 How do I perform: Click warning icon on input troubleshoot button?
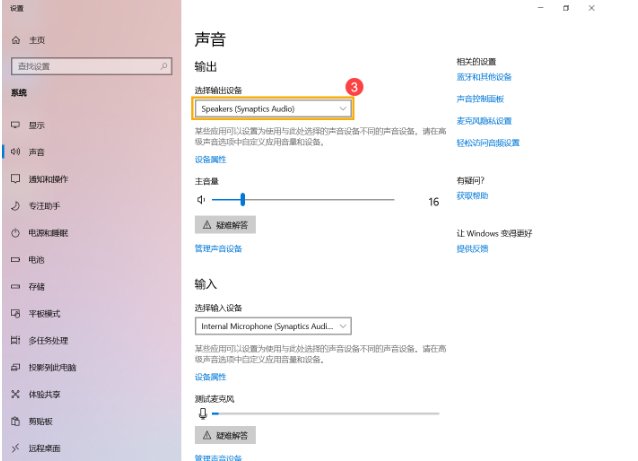click(207, 435)
